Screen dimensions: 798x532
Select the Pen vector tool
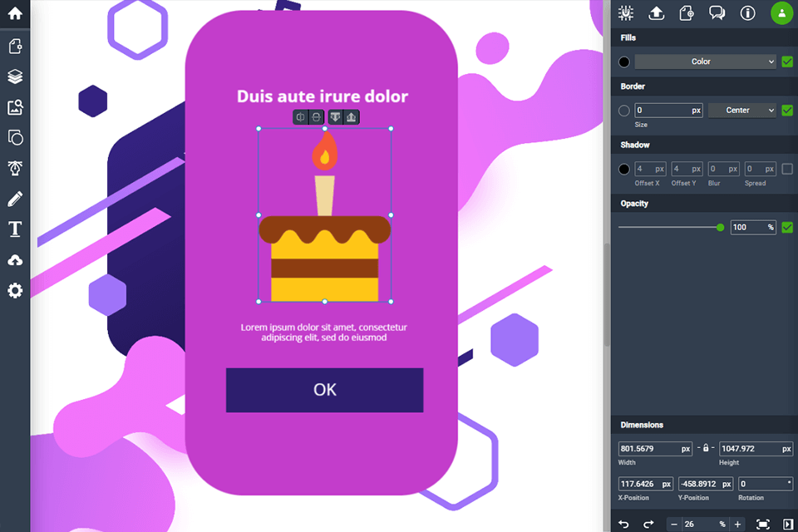(x=15, y=168)
